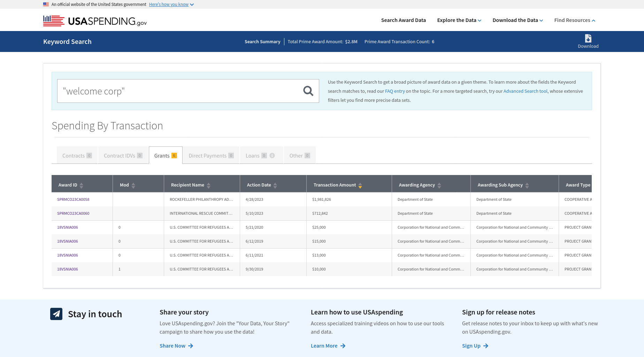Image resolution: width=644 pixels, height=357 pixels.
Task: Click Prime Award Transaction Count text
Action: [x=399, y=41]
